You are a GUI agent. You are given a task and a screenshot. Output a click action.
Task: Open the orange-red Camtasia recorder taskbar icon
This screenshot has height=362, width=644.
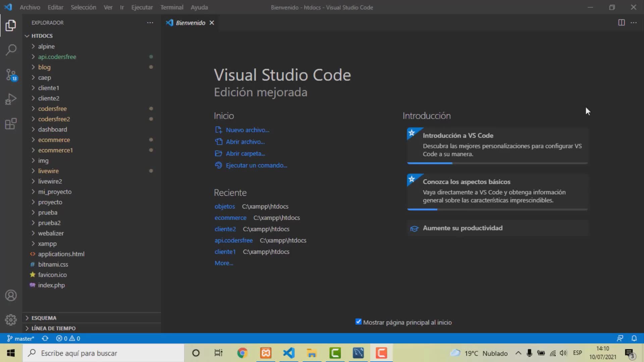click(381, 353)
